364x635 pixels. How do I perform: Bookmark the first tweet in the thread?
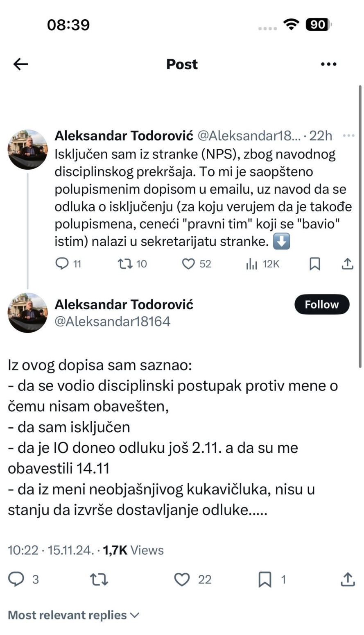(314, 264)
